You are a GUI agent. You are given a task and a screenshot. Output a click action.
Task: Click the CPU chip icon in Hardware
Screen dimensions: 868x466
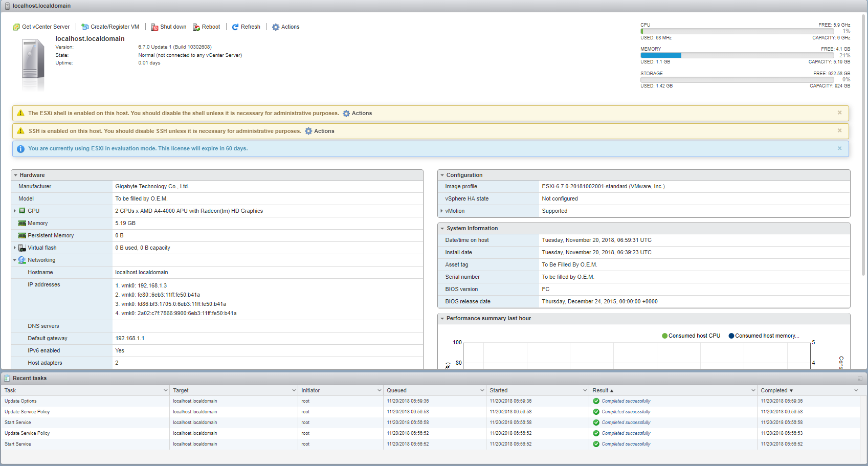[23, 211]
